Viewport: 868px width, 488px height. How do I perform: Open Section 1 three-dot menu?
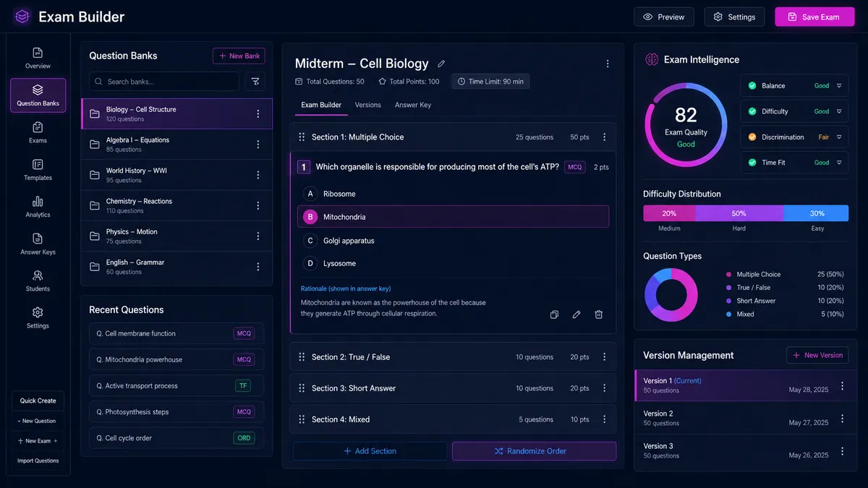(x=605, y=137)
